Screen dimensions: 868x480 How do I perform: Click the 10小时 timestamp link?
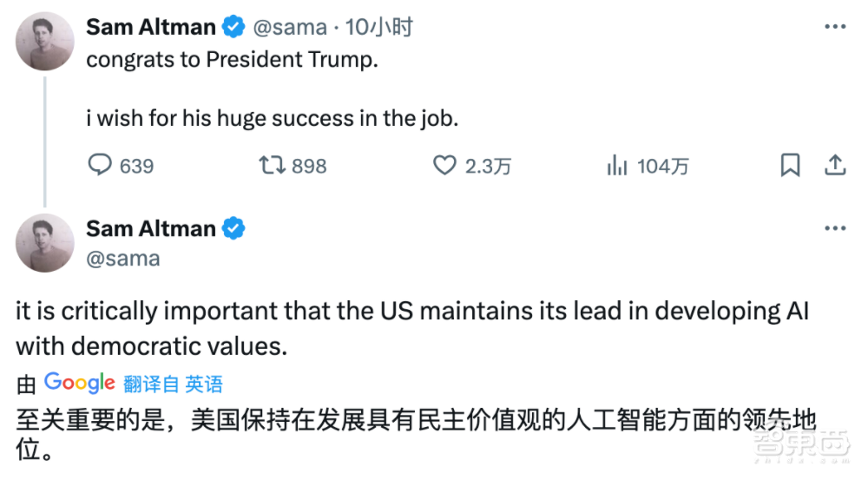(x=378, y=28)
